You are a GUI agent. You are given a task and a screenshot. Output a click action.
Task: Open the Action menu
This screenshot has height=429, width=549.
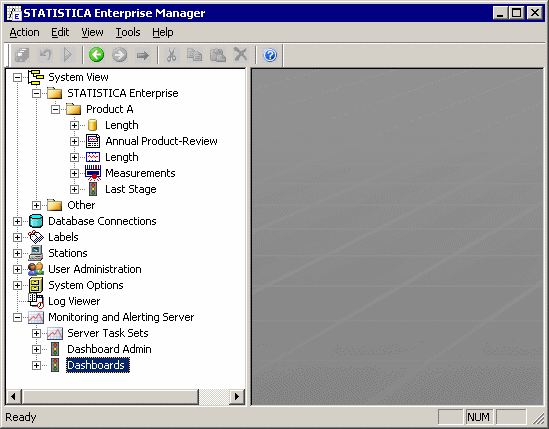[x=24, y=32]
